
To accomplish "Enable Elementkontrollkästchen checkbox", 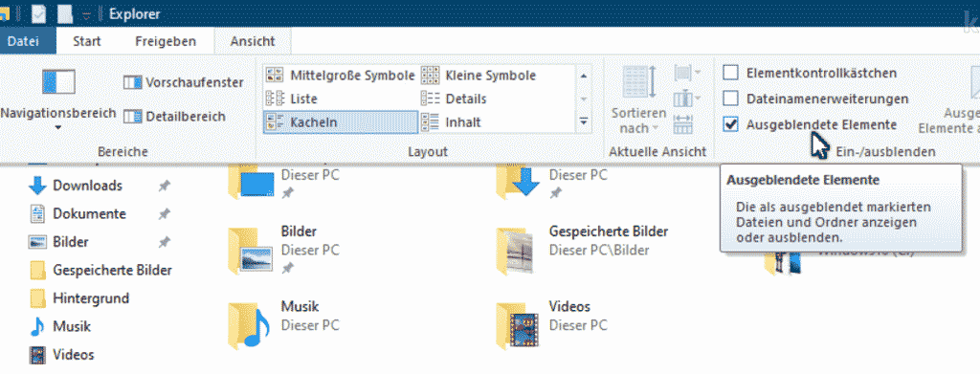I will click(730, 73).
